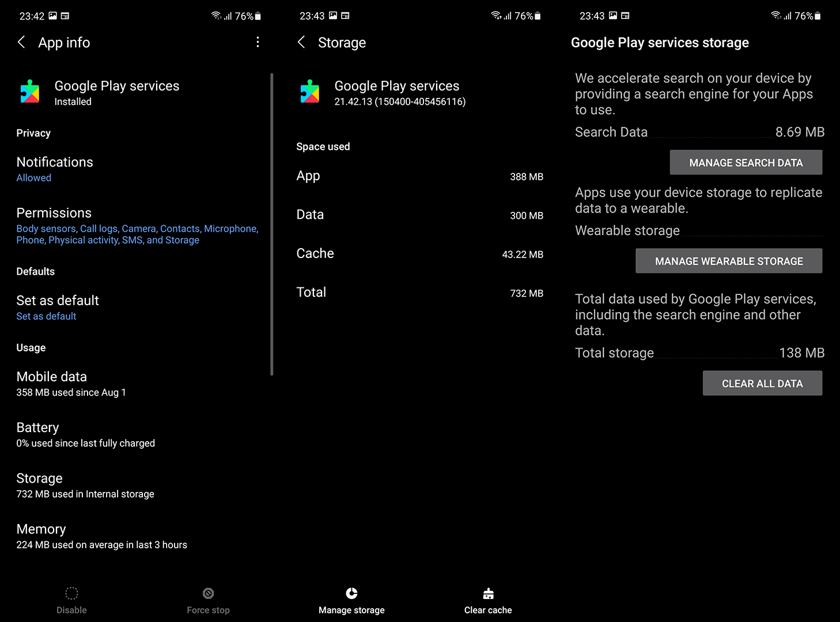Image resolution: width=840 pixels, height=622 pixels.
Task: Tap the 'Space used' section header
Action: coord(323,147)
